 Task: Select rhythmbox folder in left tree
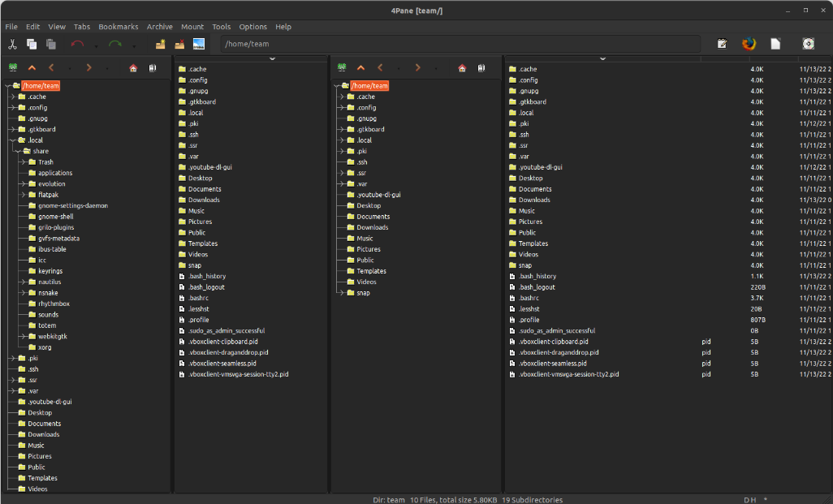point(54,304)
